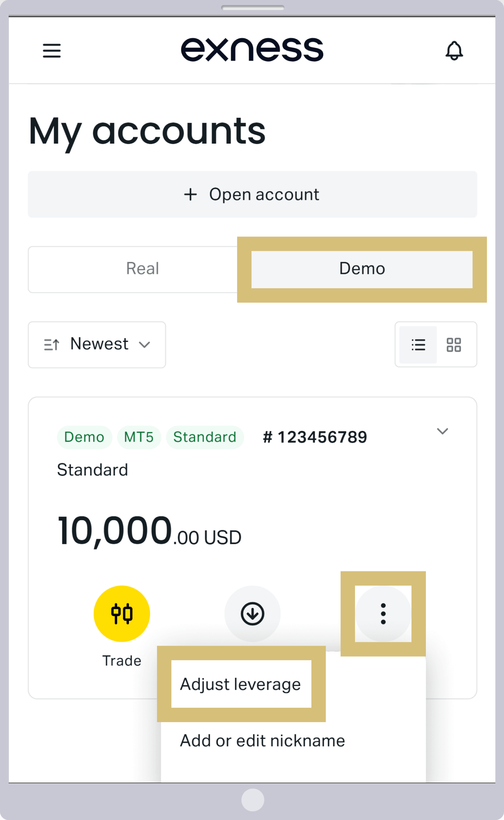Screen dimensions: 504x820
Task: Open the notifications bell
Action: pos(454,50)
